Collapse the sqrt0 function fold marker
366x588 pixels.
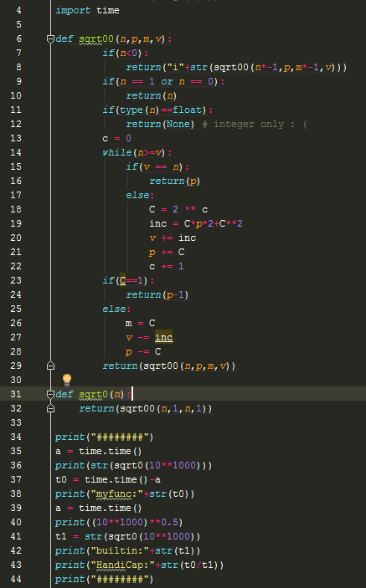(51, 394)
